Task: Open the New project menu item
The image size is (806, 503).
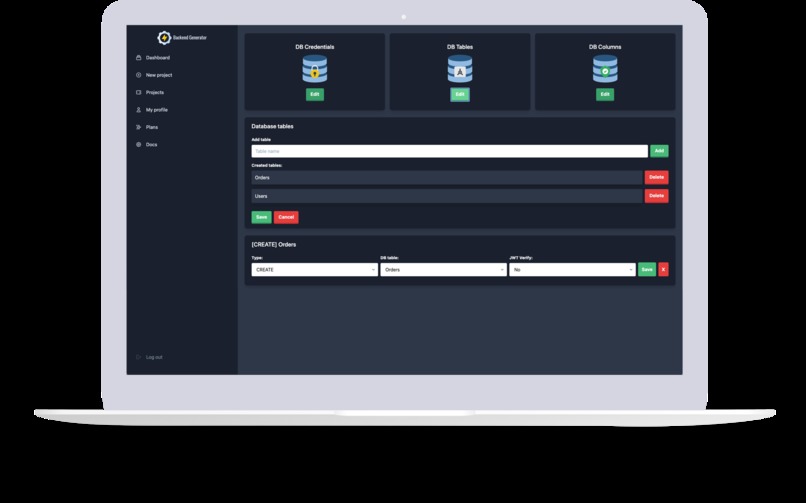Action: coord(159,75)
